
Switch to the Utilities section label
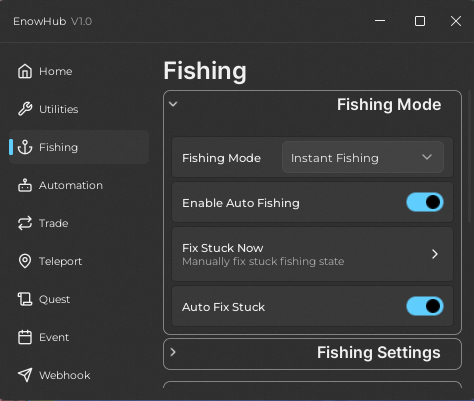(x=59, y=109)
